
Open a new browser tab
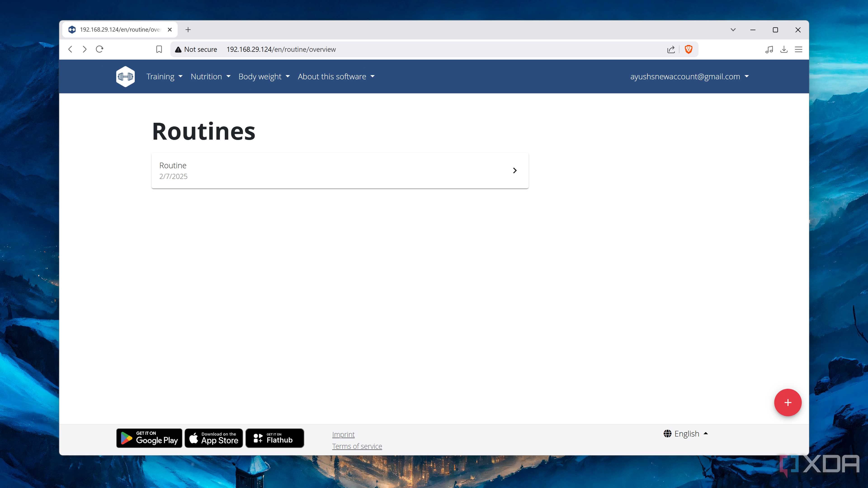pyautogui.click(x=188, y=30)
